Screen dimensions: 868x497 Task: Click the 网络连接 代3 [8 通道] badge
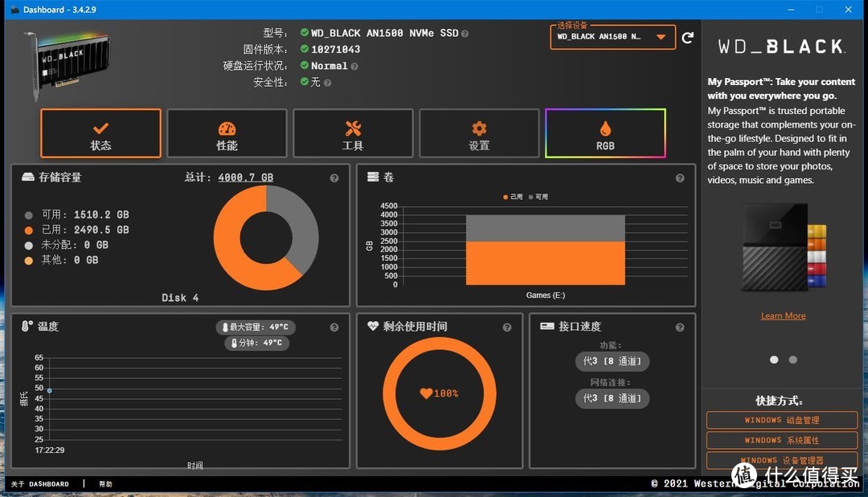612,398
